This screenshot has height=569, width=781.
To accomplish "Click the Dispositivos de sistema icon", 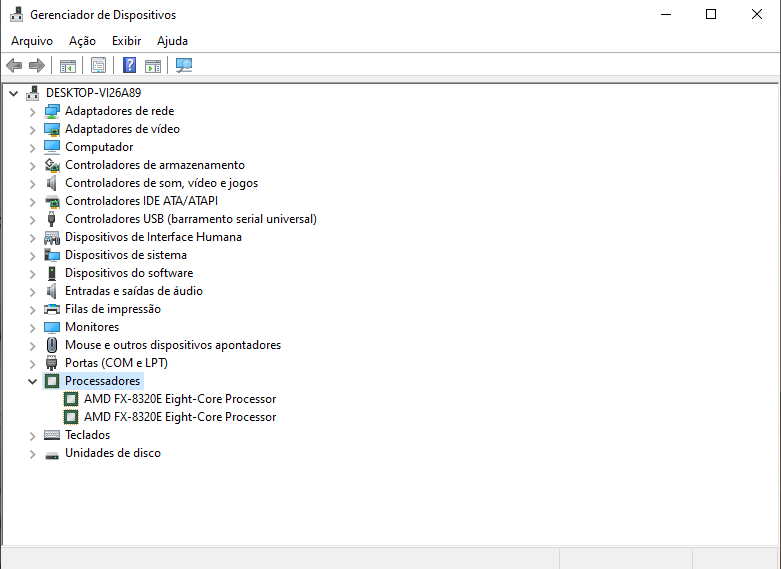I will click(x=52, y=255).
